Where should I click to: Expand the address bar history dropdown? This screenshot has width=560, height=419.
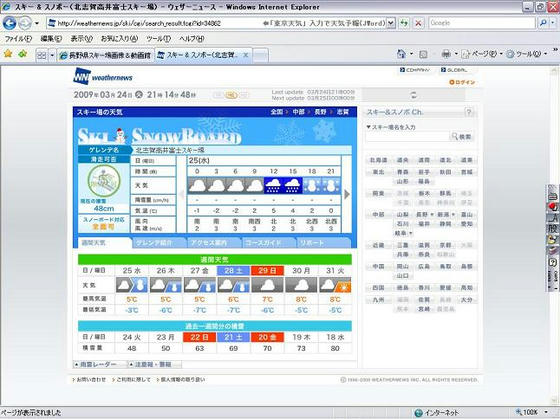point(391,23)
